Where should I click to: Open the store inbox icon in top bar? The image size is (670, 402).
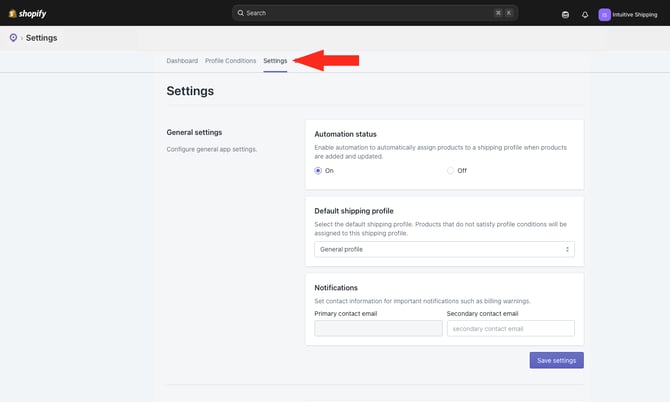pos(565,15)
